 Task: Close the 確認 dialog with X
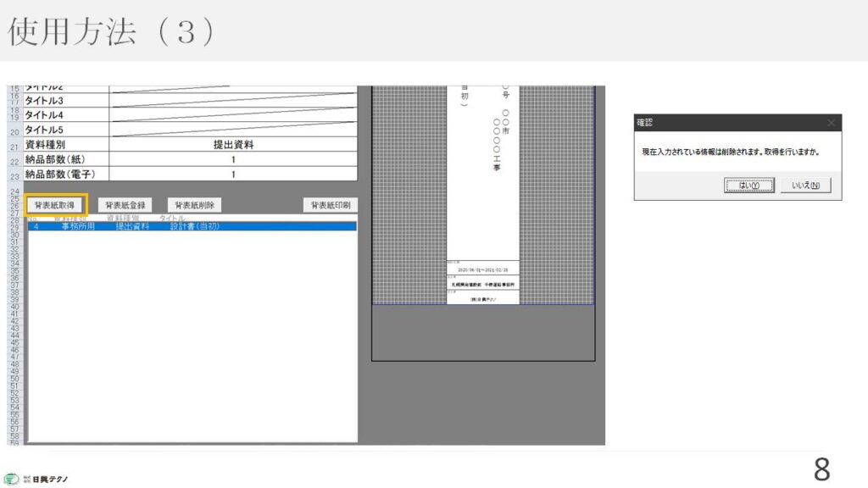click(830, 123)
